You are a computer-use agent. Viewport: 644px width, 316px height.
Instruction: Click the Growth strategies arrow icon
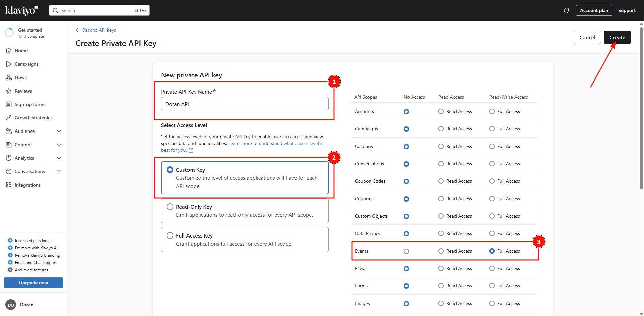(x=9, y=118)
